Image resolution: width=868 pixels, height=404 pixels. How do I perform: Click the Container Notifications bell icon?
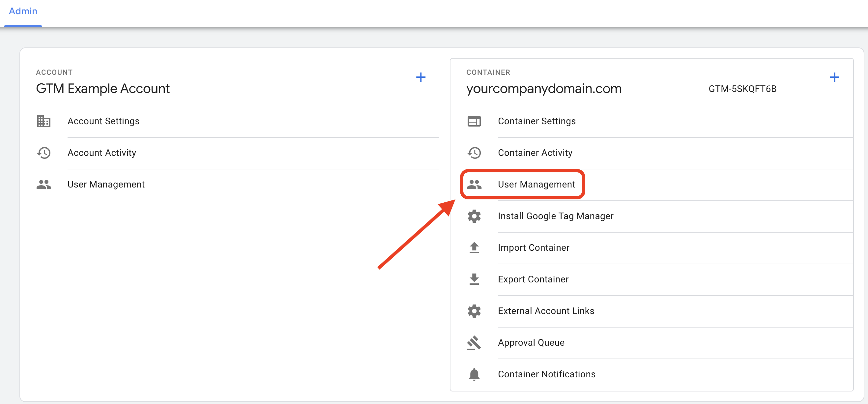pyautogui.click(x=474, y=374)
